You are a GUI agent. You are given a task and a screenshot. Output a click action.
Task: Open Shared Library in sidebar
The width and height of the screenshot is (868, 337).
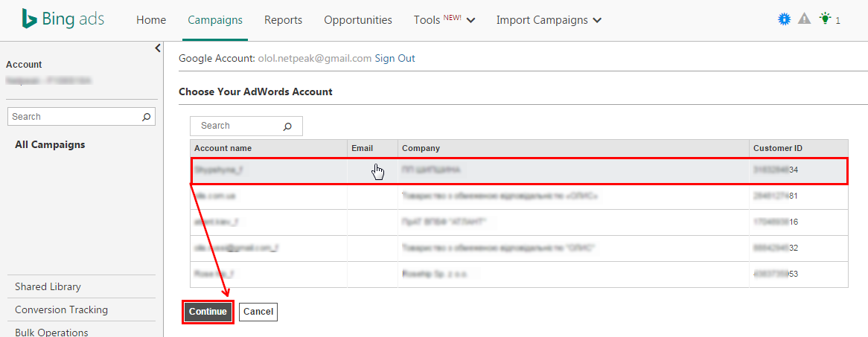coord(48,287)
